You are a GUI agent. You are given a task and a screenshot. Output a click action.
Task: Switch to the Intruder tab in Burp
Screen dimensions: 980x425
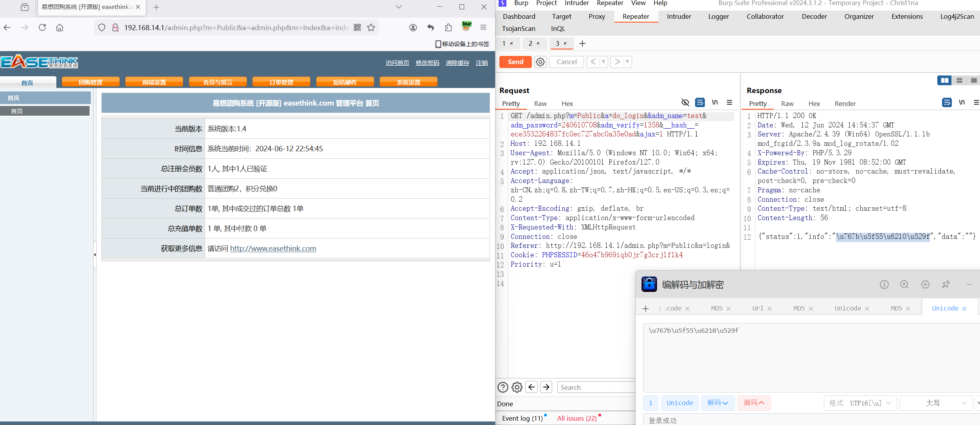click(x=679, y=16)
